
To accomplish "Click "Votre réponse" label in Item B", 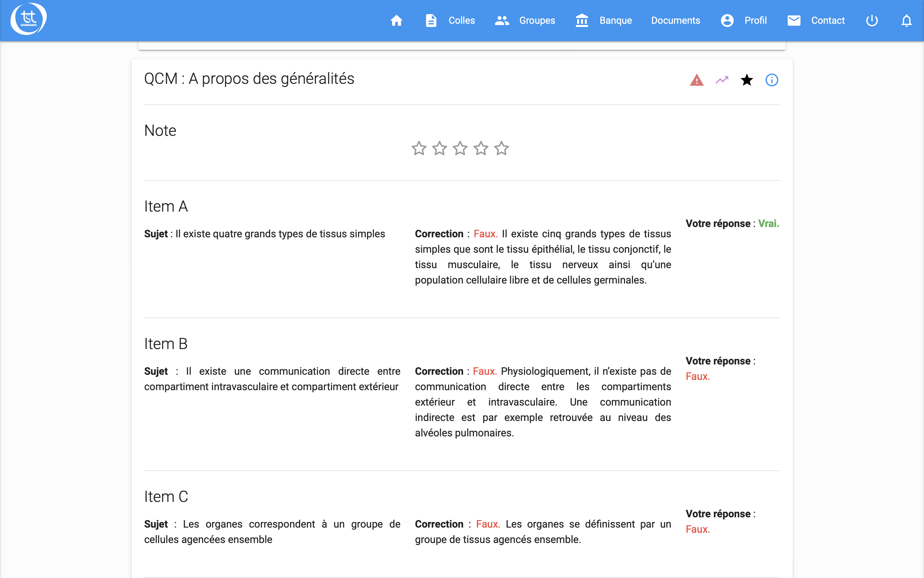I will [x=718, y=361].
